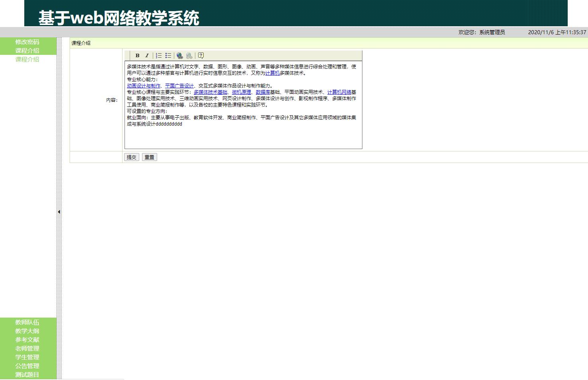The width and height of the screenshot is (588, 380).
Task: Insert a numbered list
Action: click(x=158, y=55)
